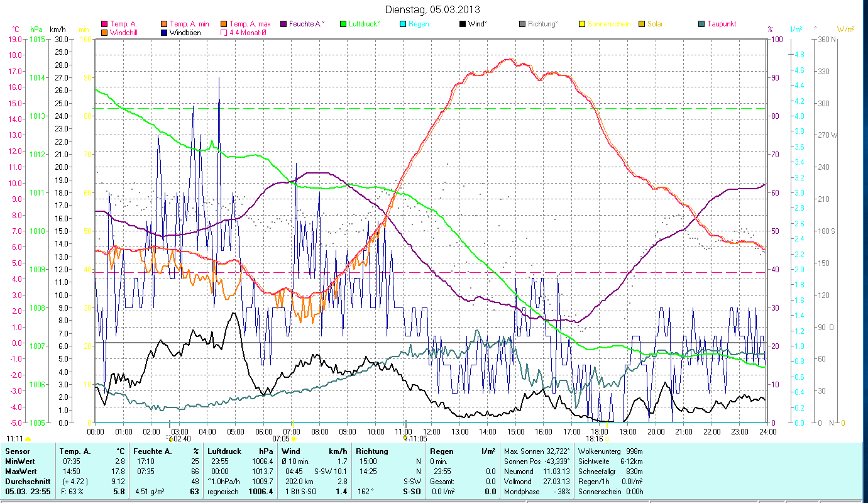Screen dimensions: 868x503
Task: Select the Temp. A. max legend label
Action: tap(250, 24)
